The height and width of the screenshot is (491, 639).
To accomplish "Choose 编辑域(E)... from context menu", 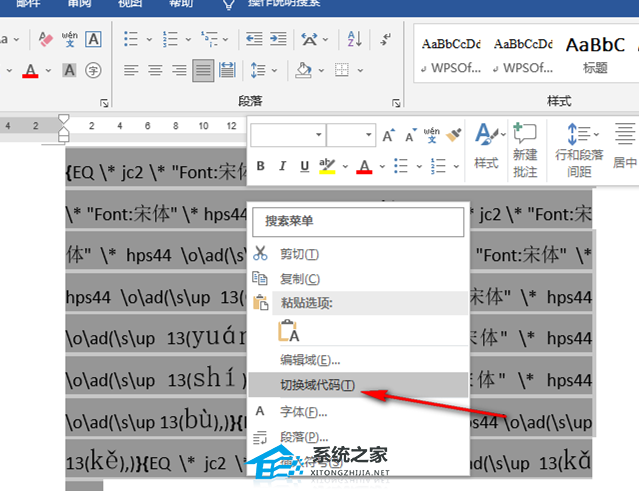I will 358,360.
